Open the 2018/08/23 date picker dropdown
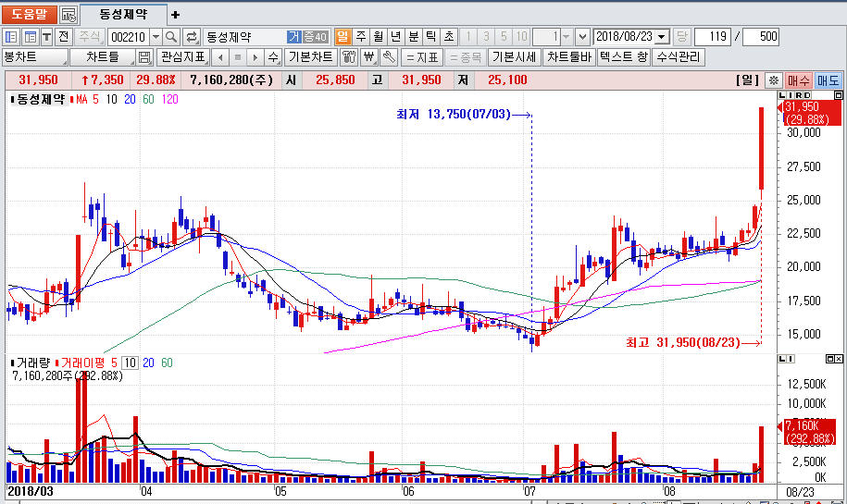 tap(662, 37)
